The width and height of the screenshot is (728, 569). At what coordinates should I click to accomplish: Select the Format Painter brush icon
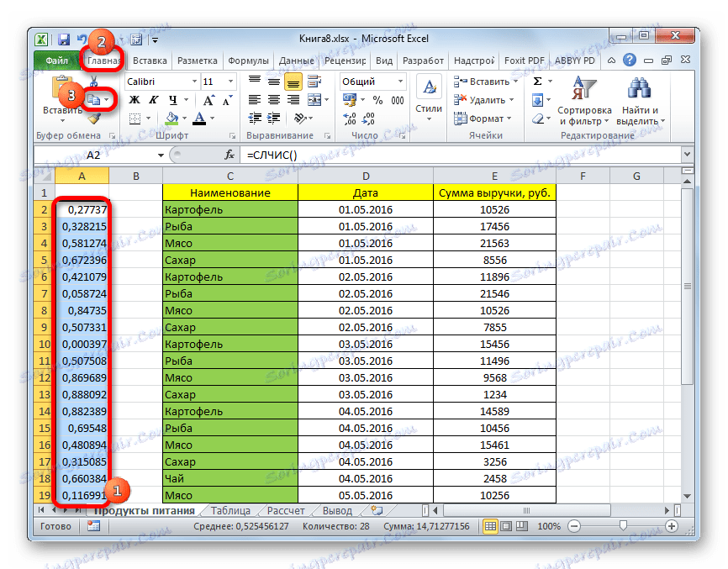[94, 118]
